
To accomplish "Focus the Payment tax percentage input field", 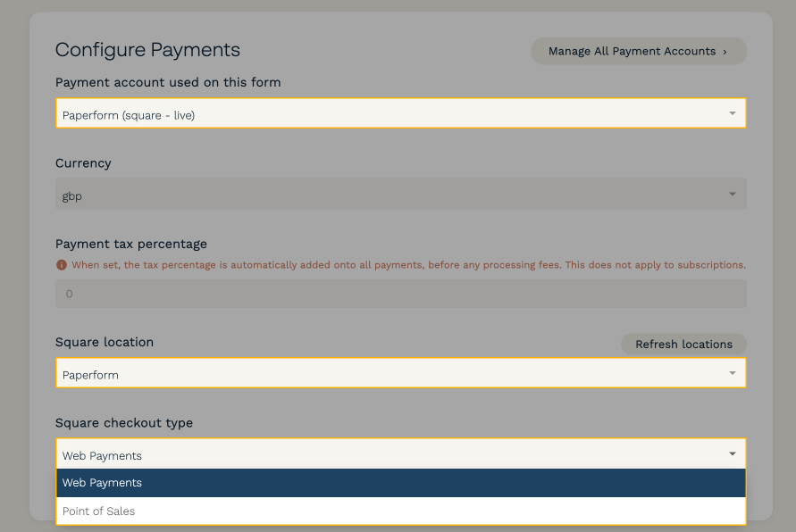I will click(400, 294).
